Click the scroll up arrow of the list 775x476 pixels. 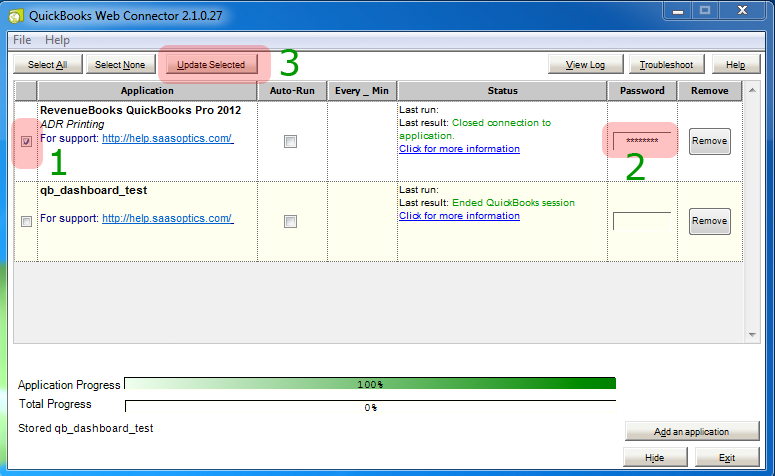point(752,90)
